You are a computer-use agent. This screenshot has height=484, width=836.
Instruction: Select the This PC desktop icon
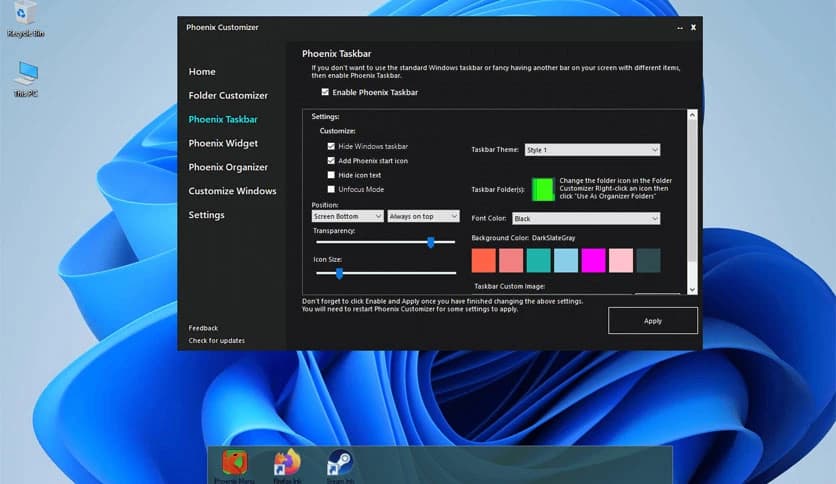click(x=26, y=78)
